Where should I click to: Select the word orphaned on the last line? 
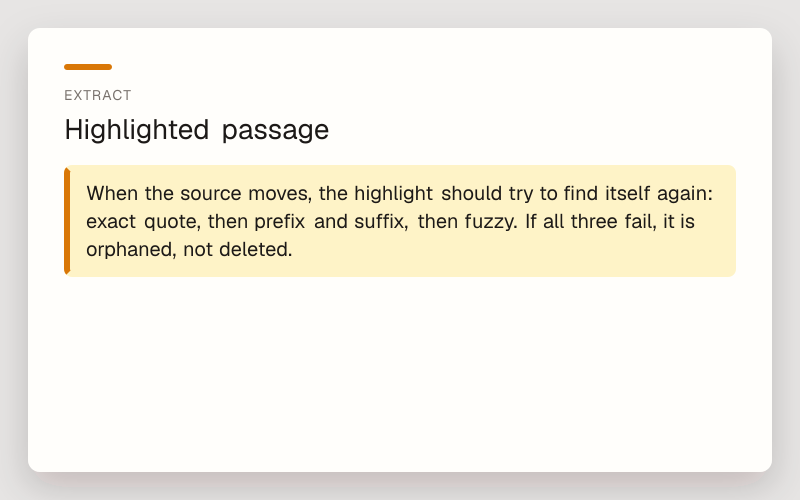131,250
